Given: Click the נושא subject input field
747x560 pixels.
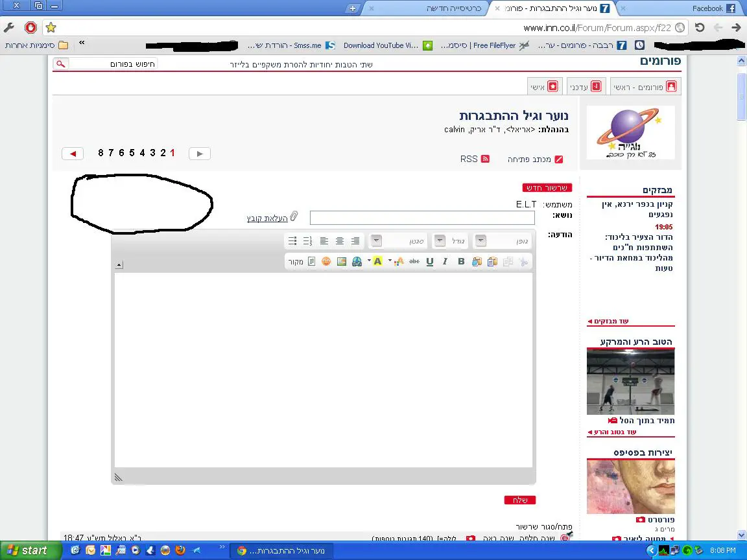Looking at the screenshot, I should tap(422, 218).
